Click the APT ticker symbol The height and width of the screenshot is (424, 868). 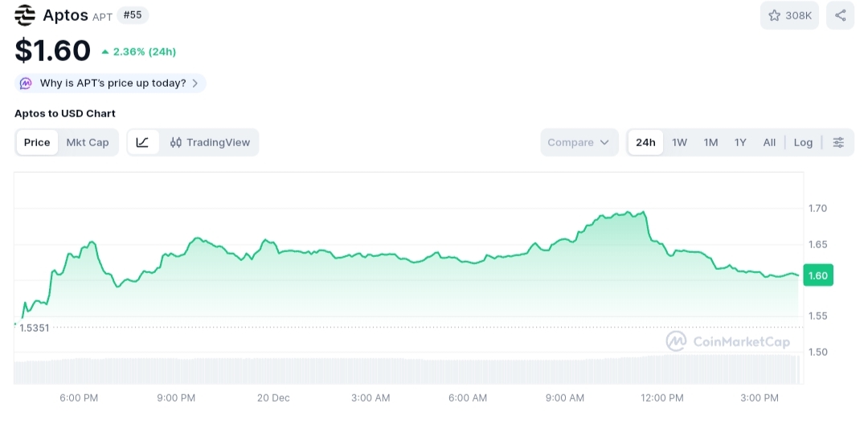click(102, 17)
